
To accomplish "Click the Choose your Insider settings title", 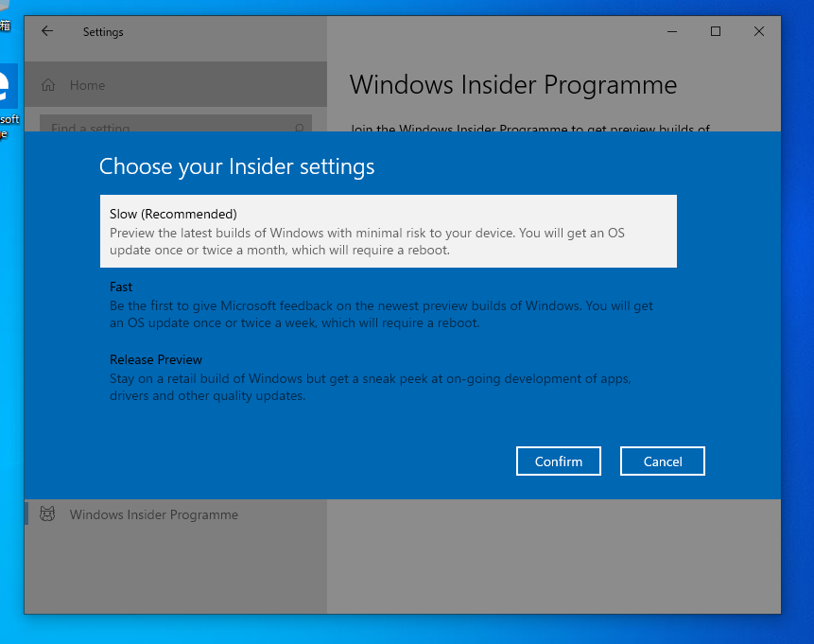I will [x=236, y=166].
